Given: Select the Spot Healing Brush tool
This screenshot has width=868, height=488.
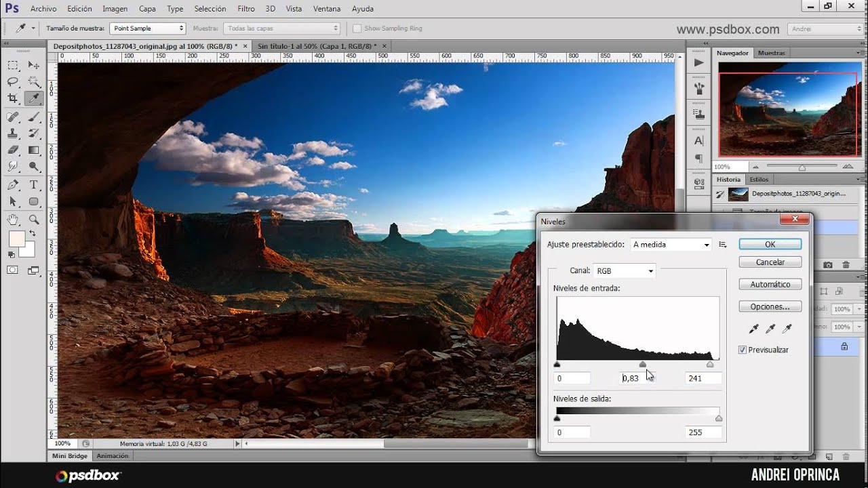Looking at the screenshot, I should click(x=13, y=117).
